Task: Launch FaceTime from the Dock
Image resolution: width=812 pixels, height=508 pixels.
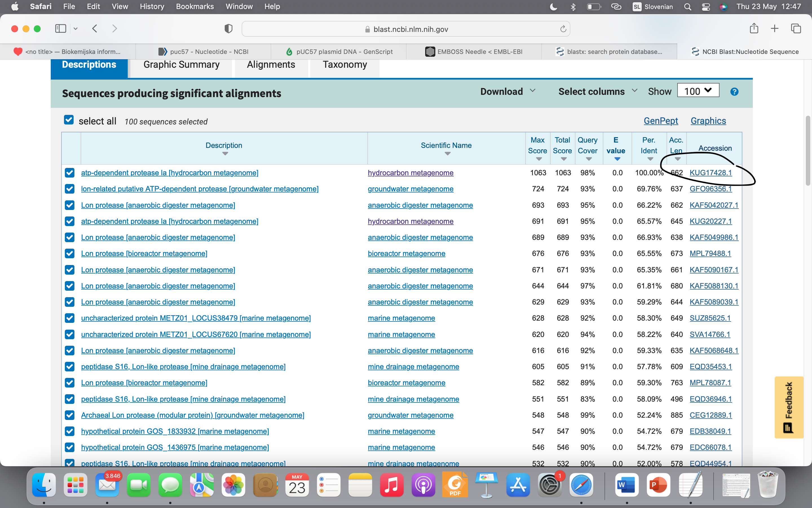Action: tap(139, 485)
